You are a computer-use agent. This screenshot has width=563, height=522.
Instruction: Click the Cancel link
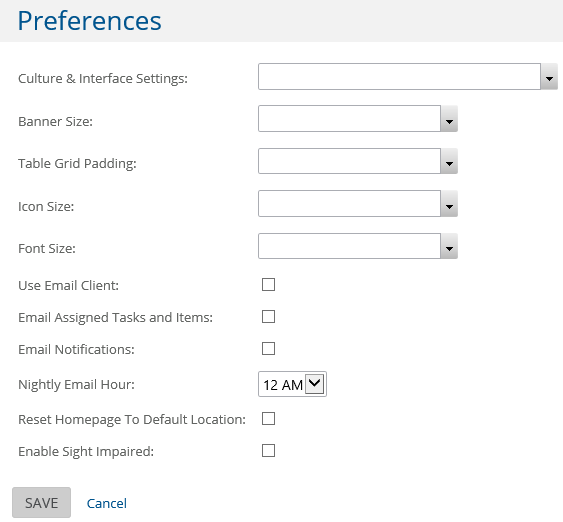point(107,503)
